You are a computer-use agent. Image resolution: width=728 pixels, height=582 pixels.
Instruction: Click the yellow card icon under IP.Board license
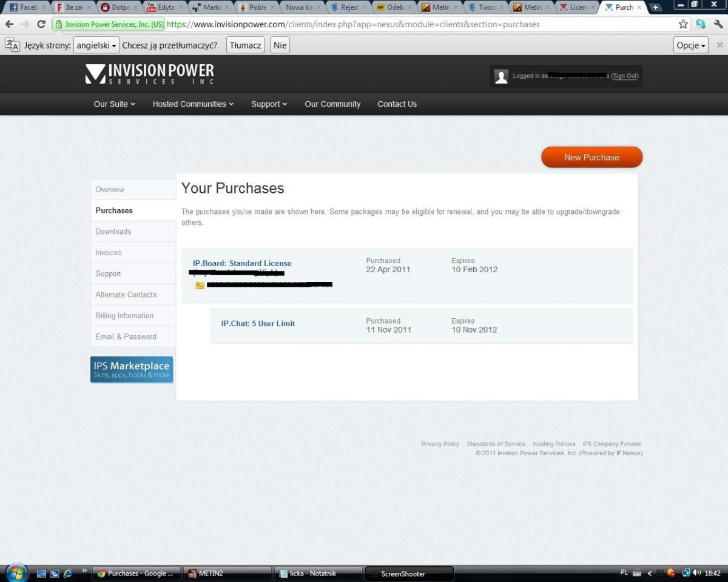point(200,285)
